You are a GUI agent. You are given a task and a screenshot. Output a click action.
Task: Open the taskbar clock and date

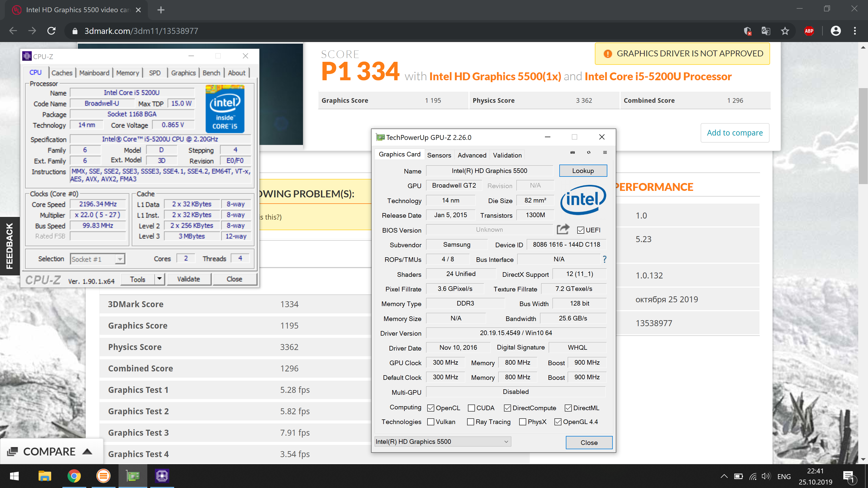[815, 476]
